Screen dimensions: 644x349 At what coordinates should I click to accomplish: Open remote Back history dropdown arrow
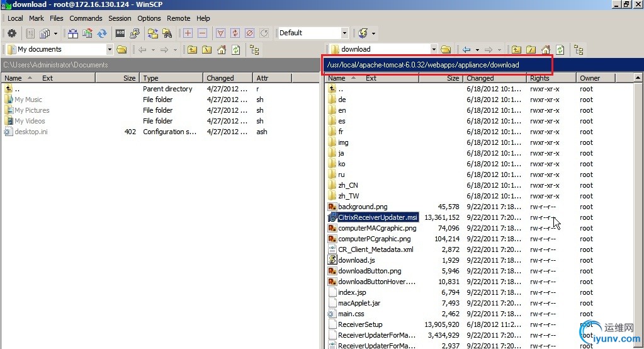[477, 50]
